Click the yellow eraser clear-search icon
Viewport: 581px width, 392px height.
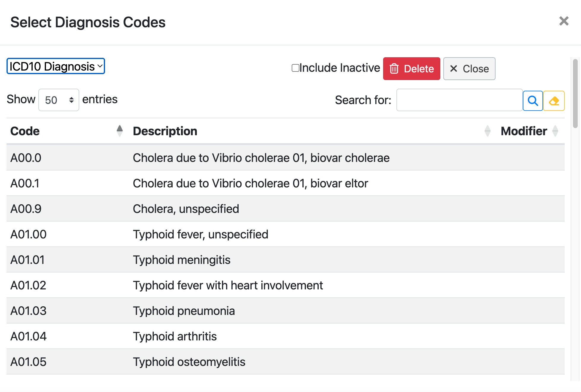pyautogui.click(x=554, y=101)
